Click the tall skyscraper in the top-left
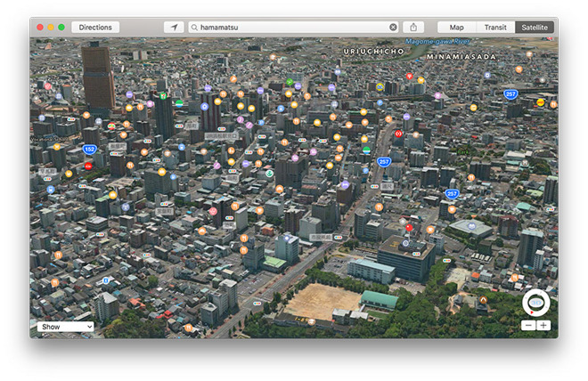Screen dimensions: 588x381 coord(98,76)
